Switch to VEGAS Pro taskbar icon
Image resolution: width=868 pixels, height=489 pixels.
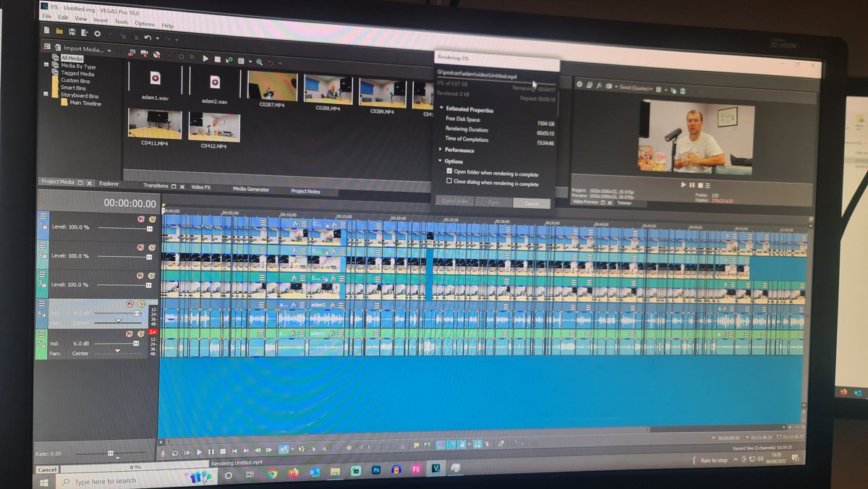[x=437, y=469]
